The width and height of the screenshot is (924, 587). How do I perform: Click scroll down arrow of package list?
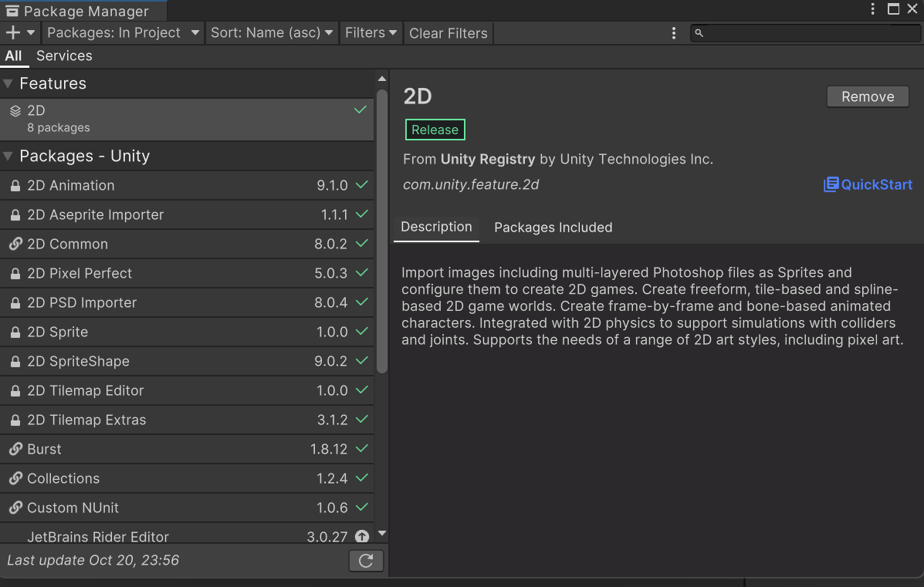[382, 534]
